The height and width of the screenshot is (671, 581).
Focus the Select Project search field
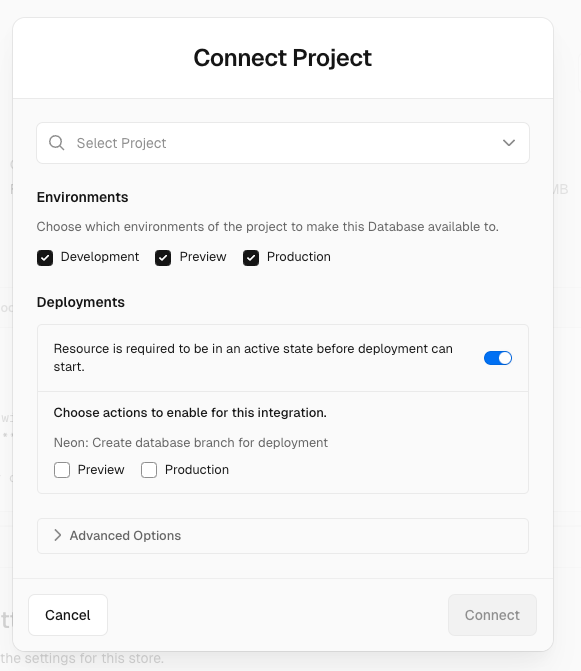coord(283,143)
